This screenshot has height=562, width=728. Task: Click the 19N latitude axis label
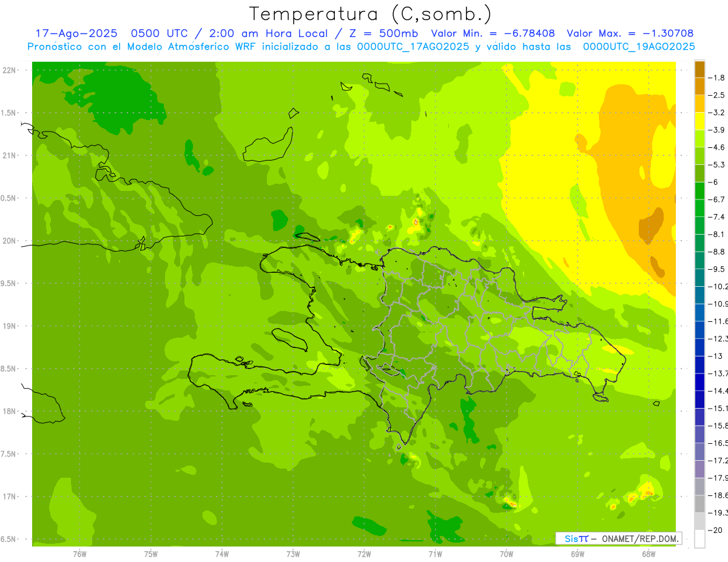tap(9, 326)
